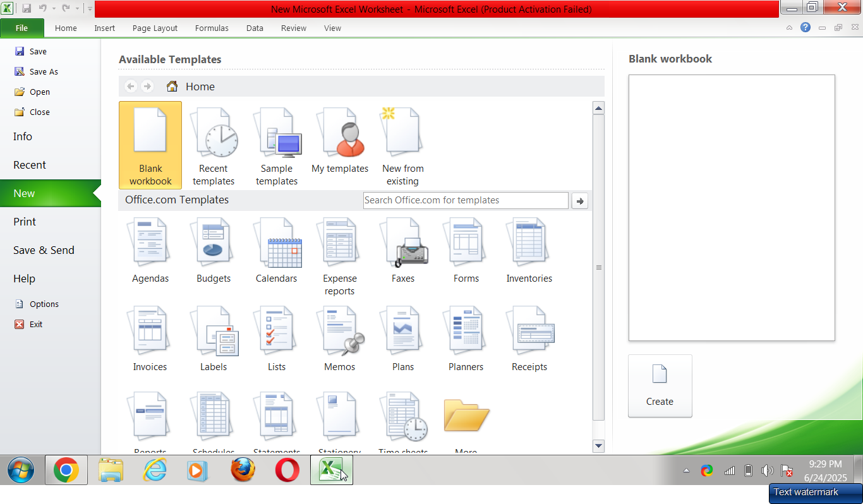Open the Expense reports category
This screenshot has height=504, width=863.
click(340, 256)
